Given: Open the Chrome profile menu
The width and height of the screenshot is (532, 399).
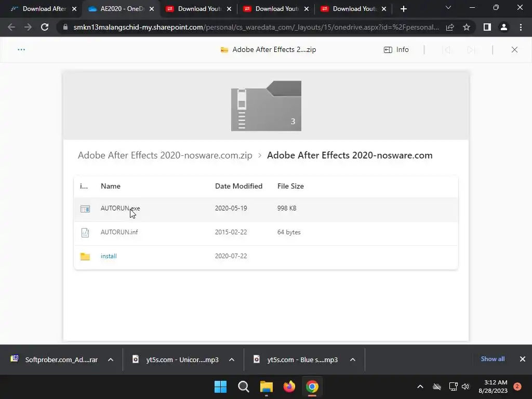Looking at the screenshot, I should (504, 27).
